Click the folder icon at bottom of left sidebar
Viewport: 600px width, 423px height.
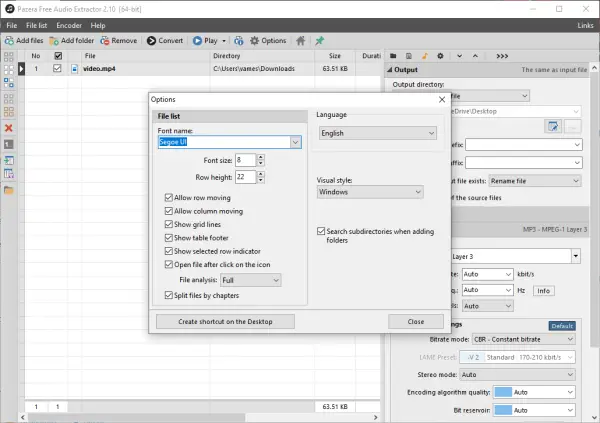(8, 190)
